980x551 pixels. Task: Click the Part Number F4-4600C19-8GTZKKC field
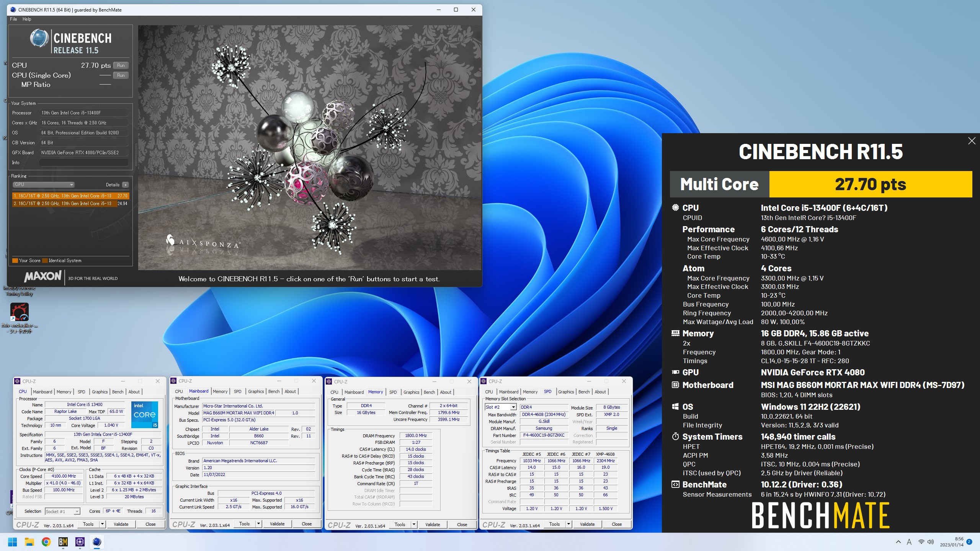tap(544, 435)
